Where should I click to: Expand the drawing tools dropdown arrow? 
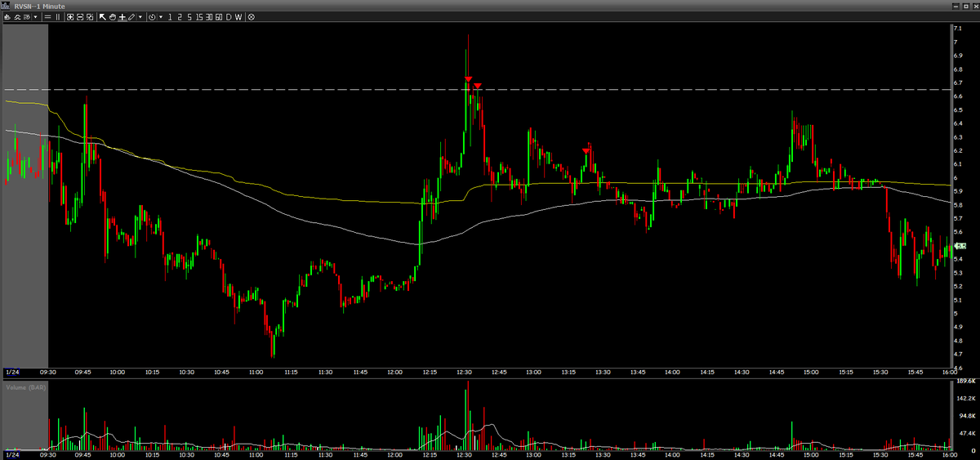click(x=140, y=16)
